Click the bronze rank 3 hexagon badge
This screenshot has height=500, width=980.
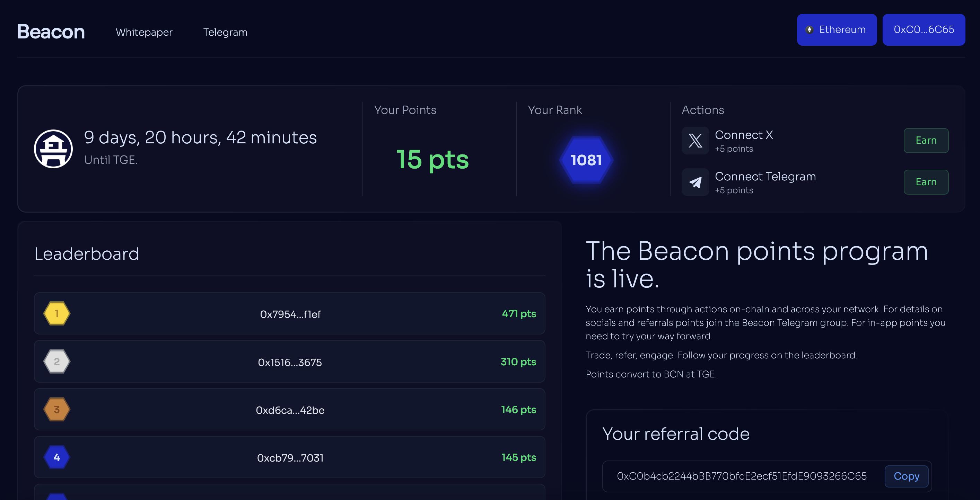[57, 410]
